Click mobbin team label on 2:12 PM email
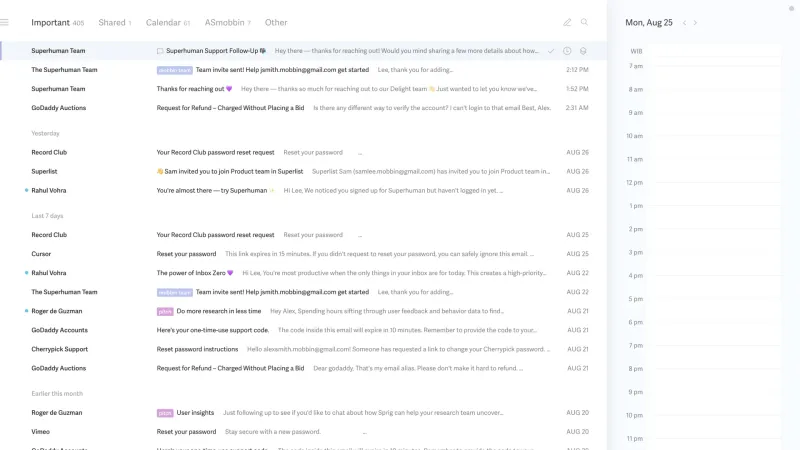The image size is (800, 450). [x=174, y=70]
